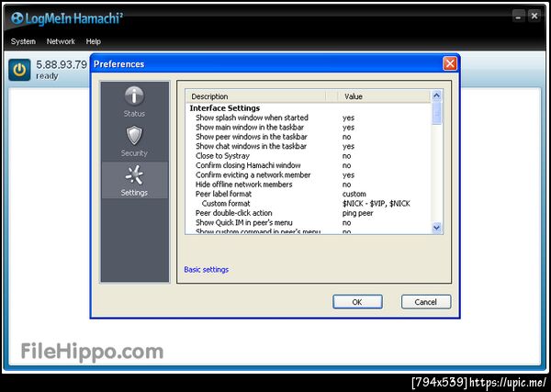This screenshot has width=551, height=392.
Task: Click the scrollbar down arrow
Action: [x=436, y=228]
